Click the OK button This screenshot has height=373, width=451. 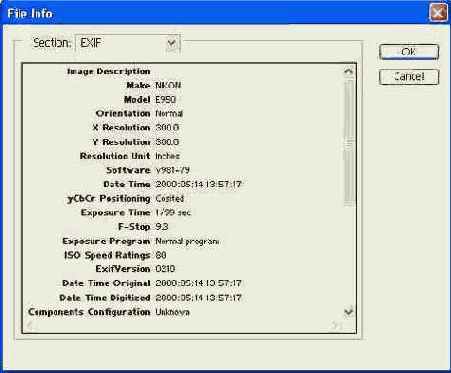pos(409,52)
